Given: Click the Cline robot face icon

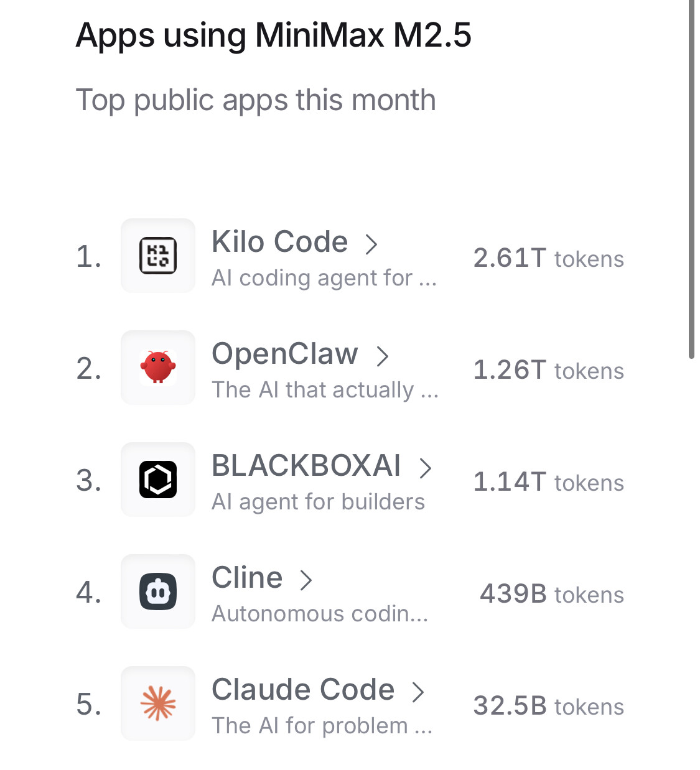Looking at the screenshot, I should coord(158,591).
